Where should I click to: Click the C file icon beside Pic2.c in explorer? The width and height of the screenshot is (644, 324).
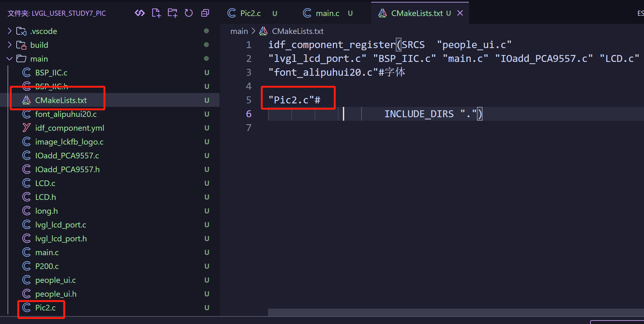(27, 308)
